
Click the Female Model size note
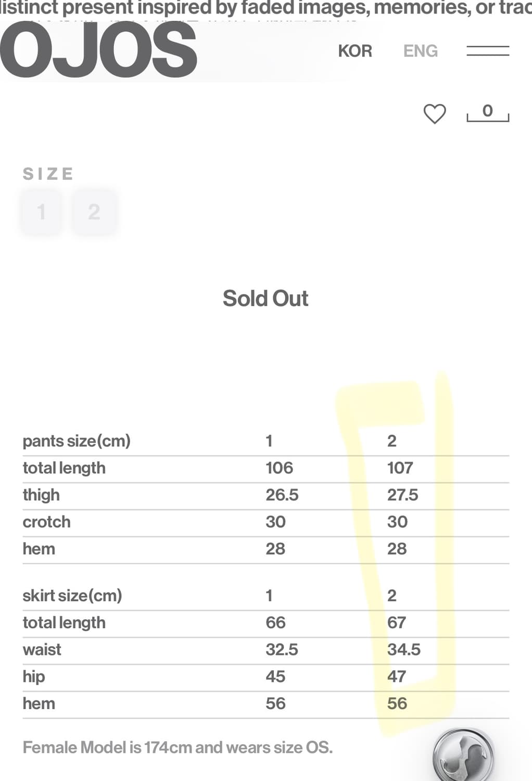[x=178, y=747]
